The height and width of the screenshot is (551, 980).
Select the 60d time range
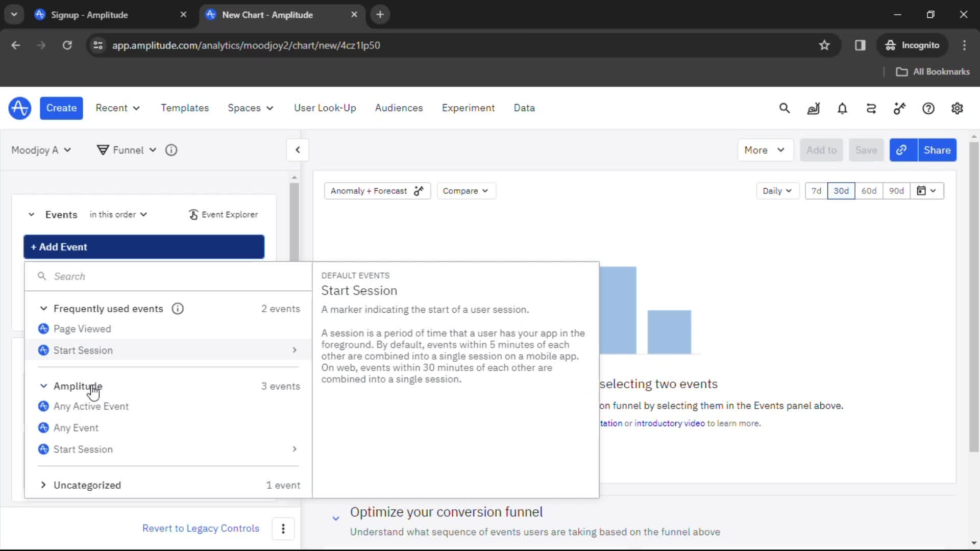(869, 191)
